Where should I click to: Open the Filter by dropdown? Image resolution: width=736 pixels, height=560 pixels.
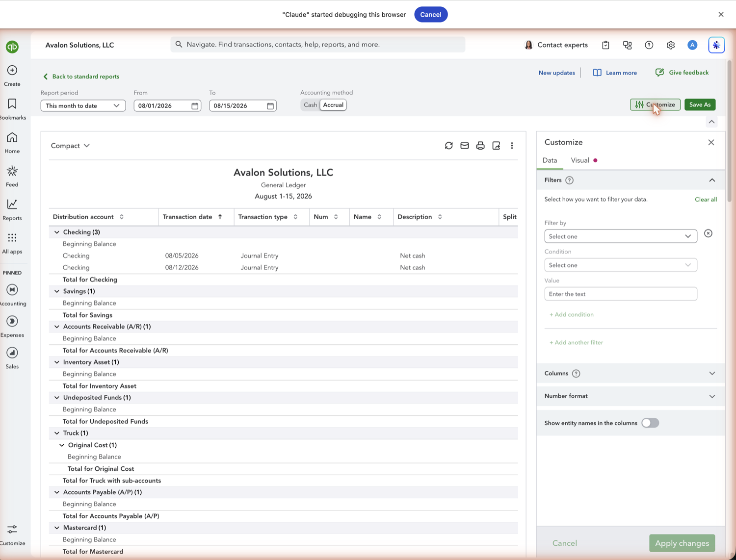pyautogui.click(x=621, y=236)
